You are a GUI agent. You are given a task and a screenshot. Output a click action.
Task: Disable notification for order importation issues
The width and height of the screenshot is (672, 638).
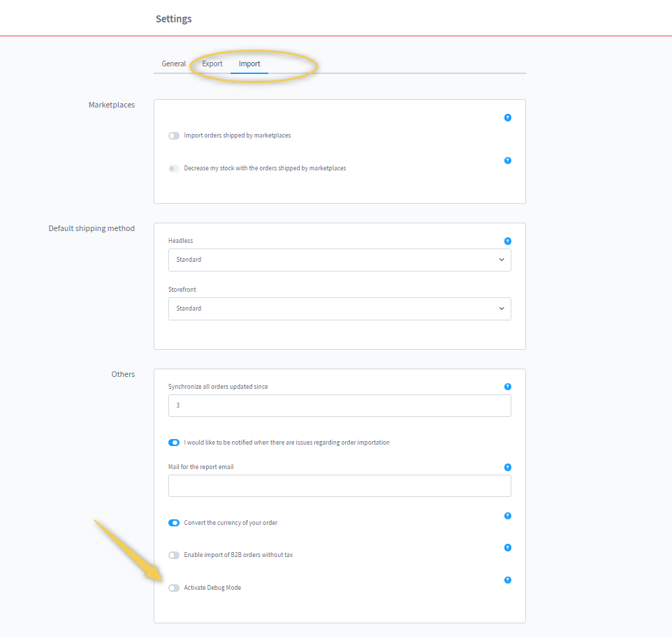click(174, 443)
